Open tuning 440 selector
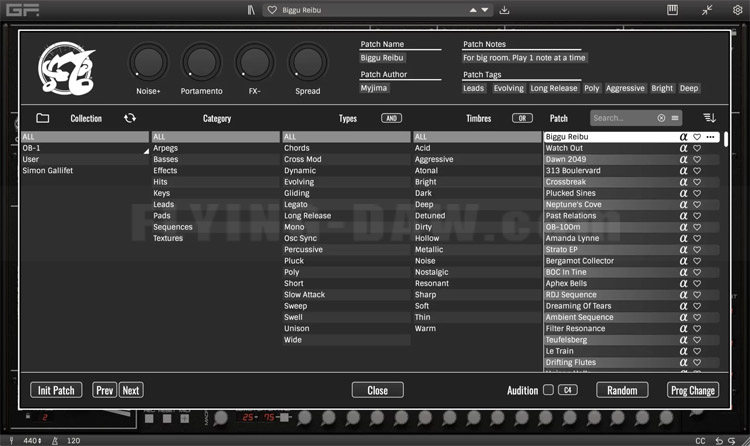Image resolution: width=750 pixels, height=446 pixels. pyautogui.click(x=33, y=441)
